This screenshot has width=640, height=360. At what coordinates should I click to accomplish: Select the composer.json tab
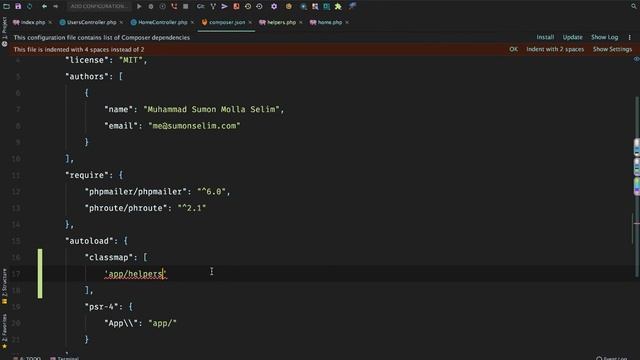(x=227, y=22)
